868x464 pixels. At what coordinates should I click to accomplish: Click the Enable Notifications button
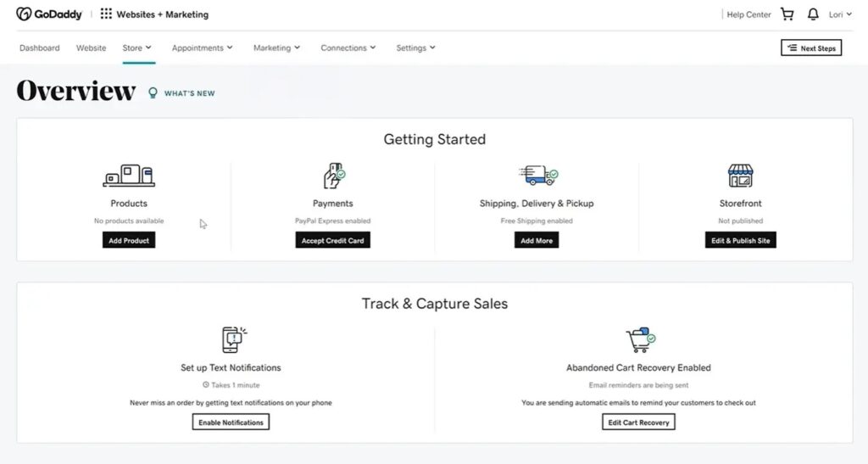231,422
